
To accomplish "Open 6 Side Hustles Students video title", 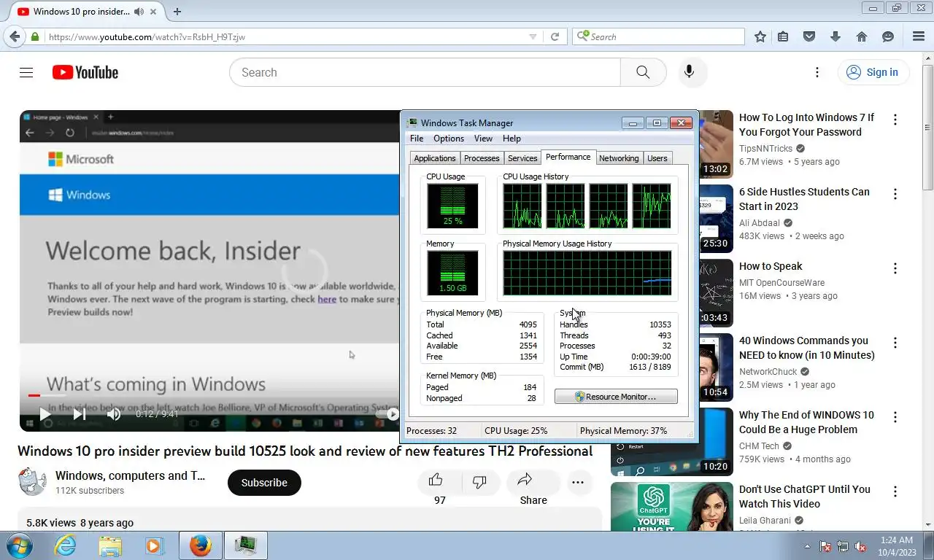I will [804, 199].
